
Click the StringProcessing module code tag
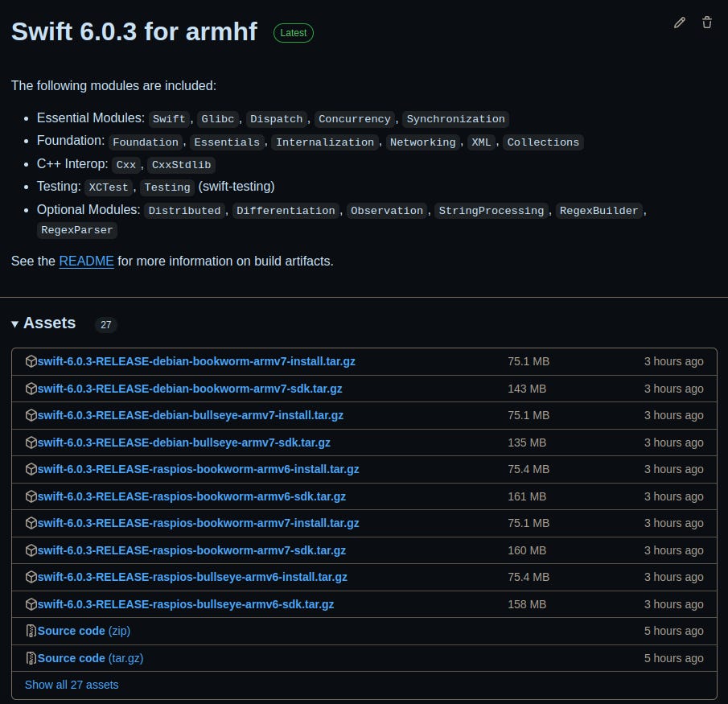pyautogui.click(x=492, y=210)
